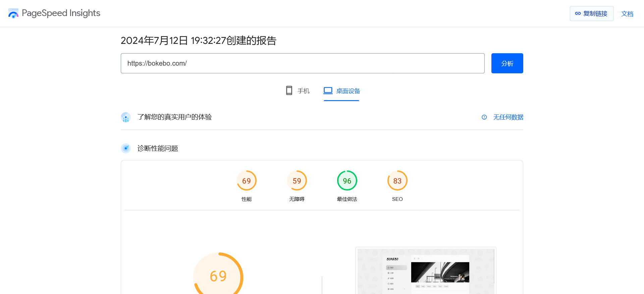644x294 pixels.
Task: Click the 性能 label under the score
Action: click(247, 199)
